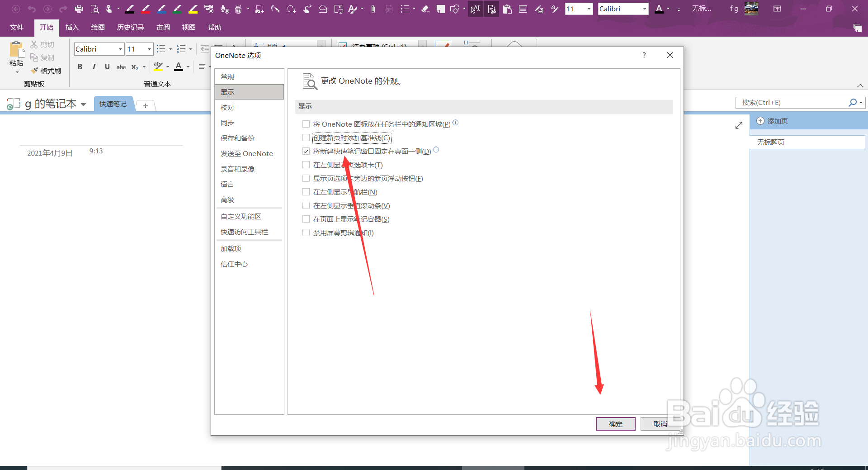
Task: Check vertical scrollbar on left option
Action: click(306, 205)
